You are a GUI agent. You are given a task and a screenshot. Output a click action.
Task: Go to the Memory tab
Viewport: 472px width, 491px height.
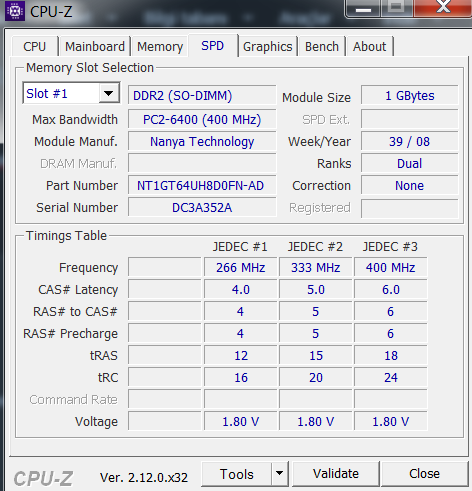[160, 47]
